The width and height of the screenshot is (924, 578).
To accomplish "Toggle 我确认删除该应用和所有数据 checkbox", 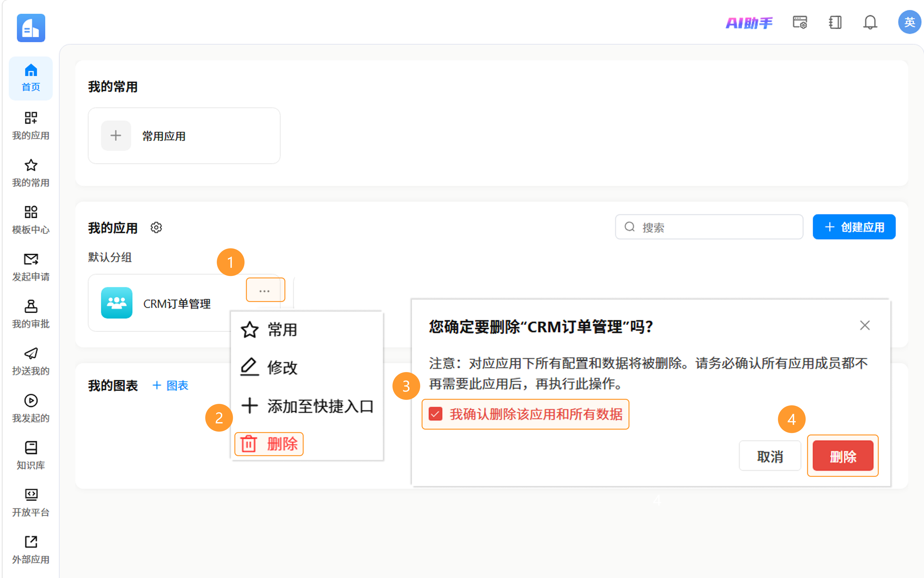I will pos(435,414).
